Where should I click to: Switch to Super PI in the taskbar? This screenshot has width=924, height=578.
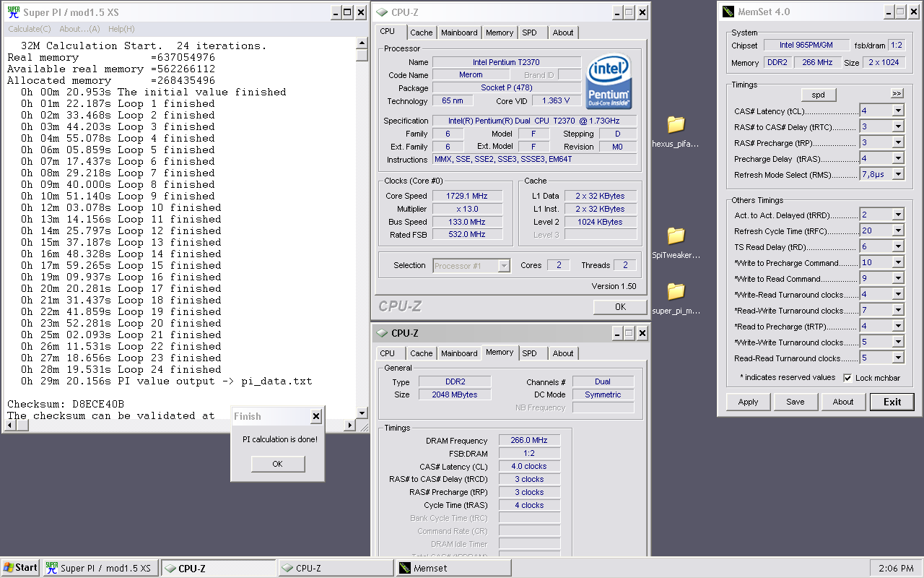pos(100,568)
